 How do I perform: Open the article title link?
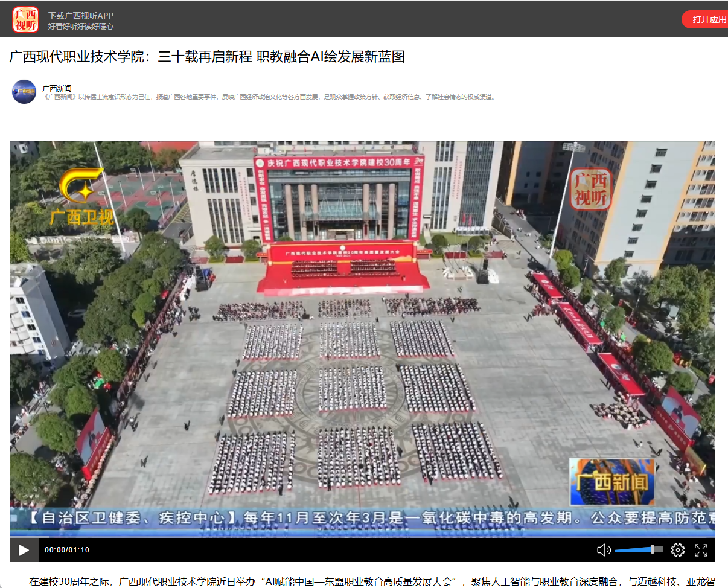[x=207, y=58]
